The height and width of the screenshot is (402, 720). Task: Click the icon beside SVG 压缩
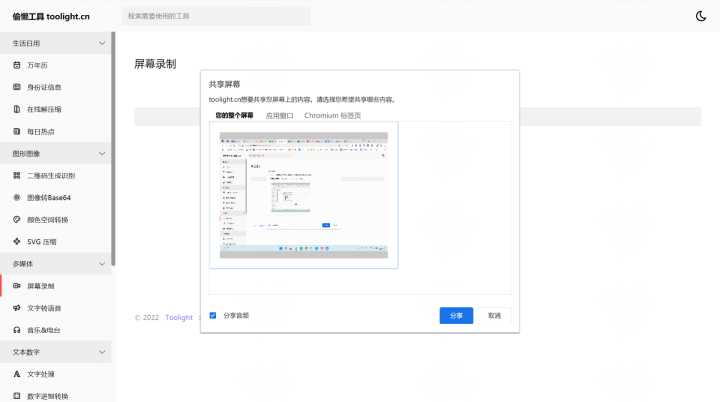tap(17, 242)
